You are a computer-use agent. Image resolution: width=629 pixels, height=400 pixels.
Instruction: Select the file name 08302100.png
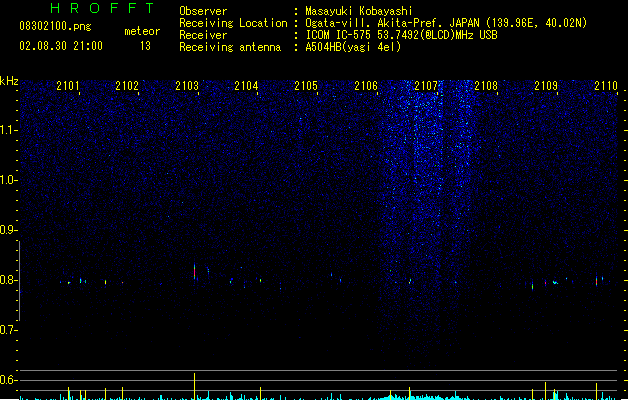pos(55,26)
